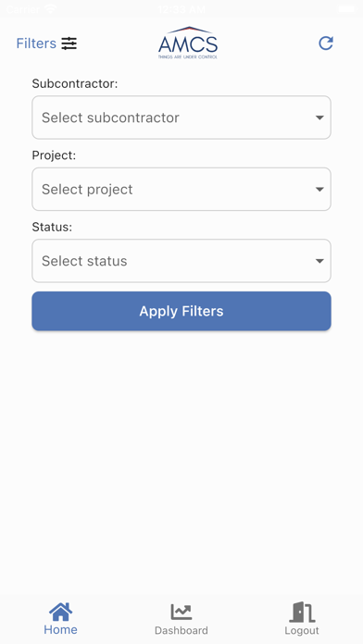
Task: Click the AMCS logo
Action: 188,43
